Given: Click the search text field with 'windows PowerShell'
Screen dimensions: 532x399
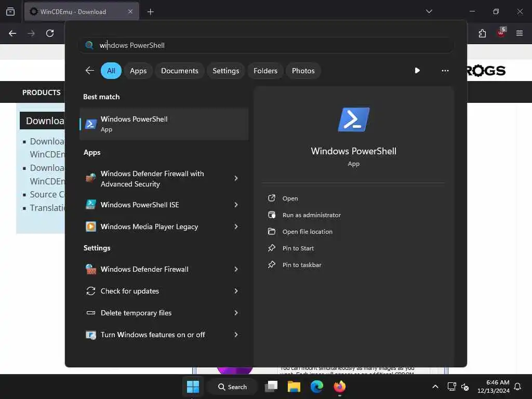Looking at the screenshot, I should pyautogui.click(x=267, y=45).
